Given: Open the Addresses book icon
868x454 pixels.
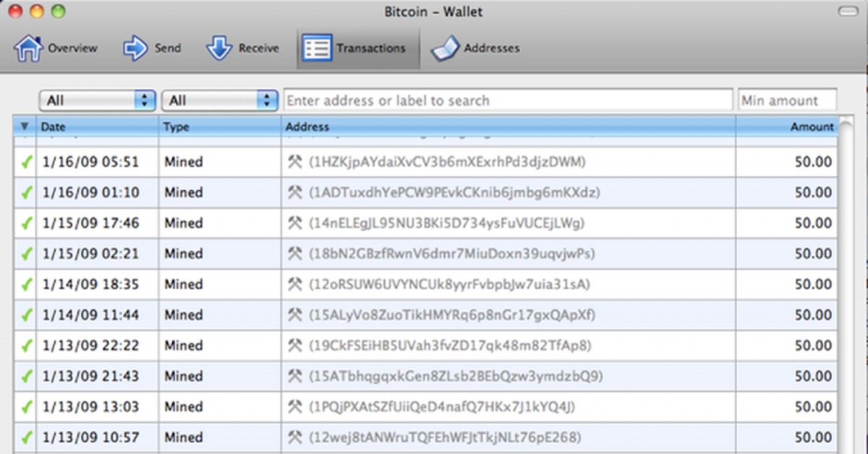Looking at the screenshot, I should click(x=445, y=50).
